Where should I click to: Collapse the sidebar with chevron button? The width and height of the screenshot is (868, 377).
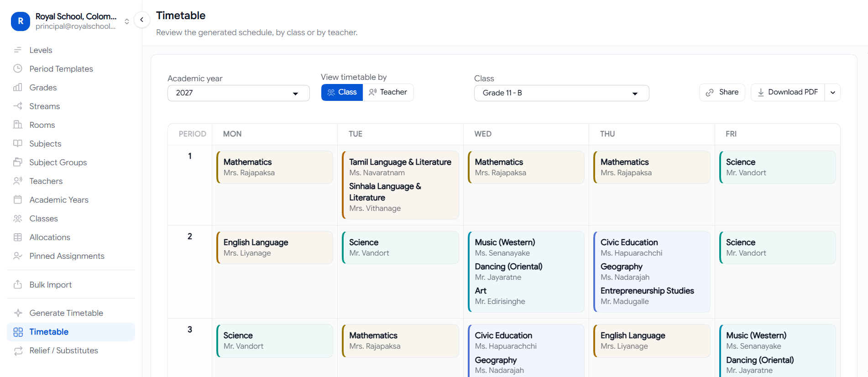click(142, 20)
